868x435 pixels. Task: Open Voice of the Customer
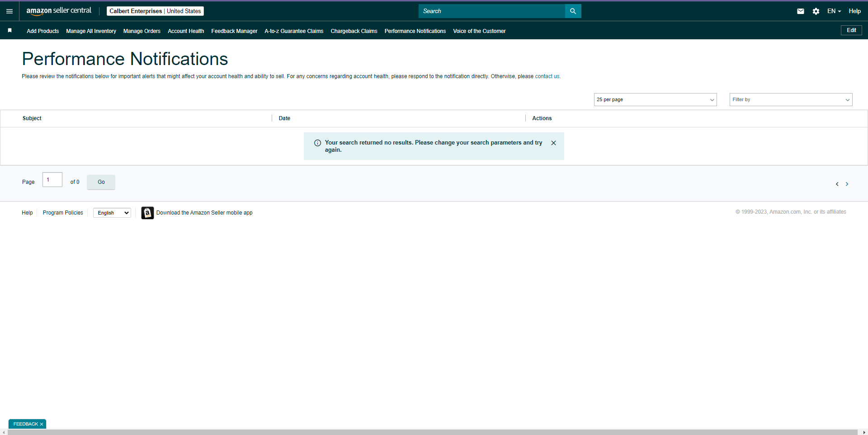click(x=479, y=31)
